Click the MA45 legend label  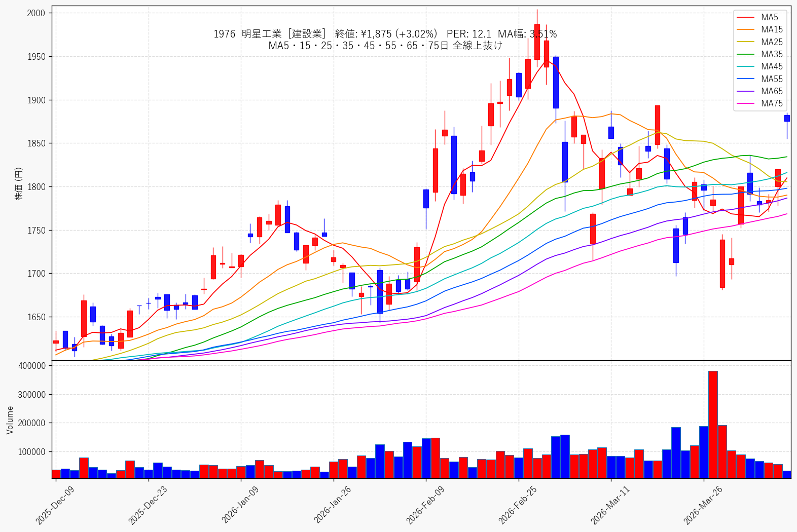coord(772,66)
